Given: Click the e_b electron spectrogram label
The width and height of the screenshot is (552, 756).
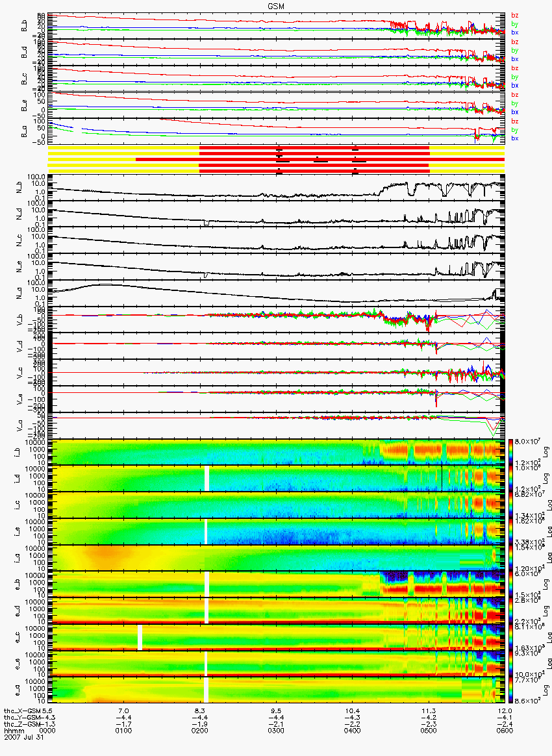Looking at the screenshot, I should click(x=18, y=586).
